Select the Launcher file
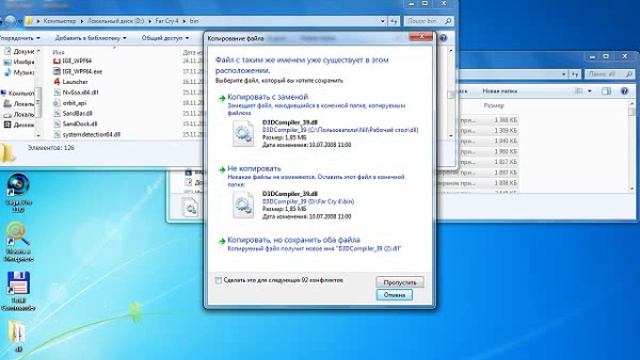640x360 pixels. coord(75,82)
